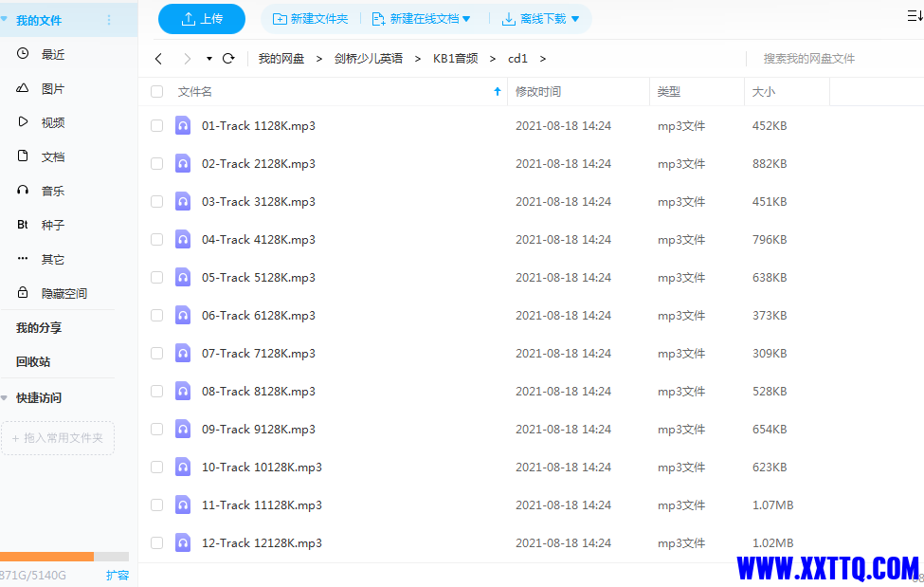Click the 1.07MB size cell
This screenshot has width=924, height=587.
772,505
